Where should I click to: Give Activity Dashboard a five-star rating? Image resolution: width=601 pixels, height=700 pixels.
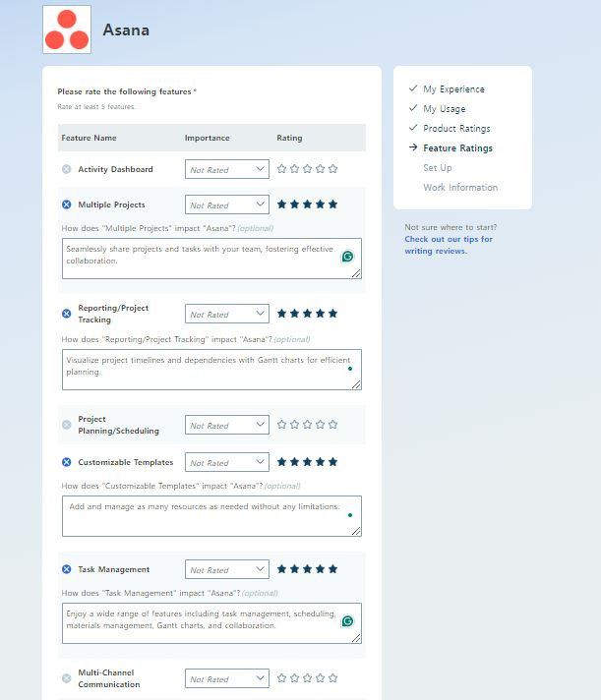point(332,169)
